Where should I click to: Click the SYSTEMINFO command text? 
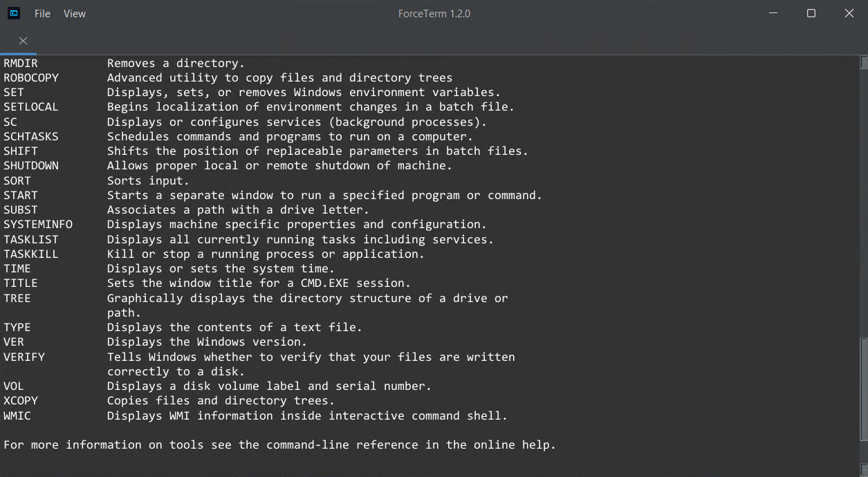[38, 225]
